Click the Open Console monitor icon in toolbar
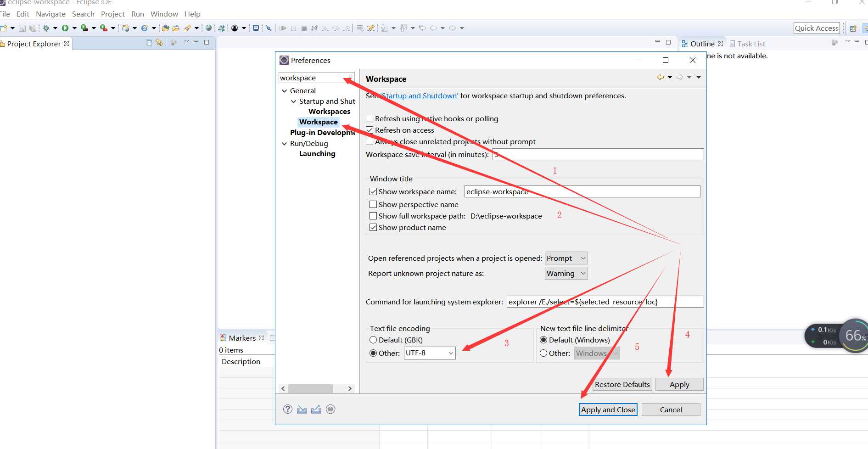868x449 pixels. point(256,28)
